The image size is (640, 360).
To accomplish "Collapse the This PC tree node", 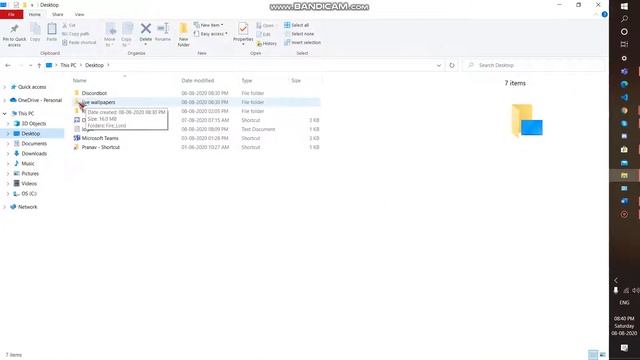I will click(x=4, y=113).
